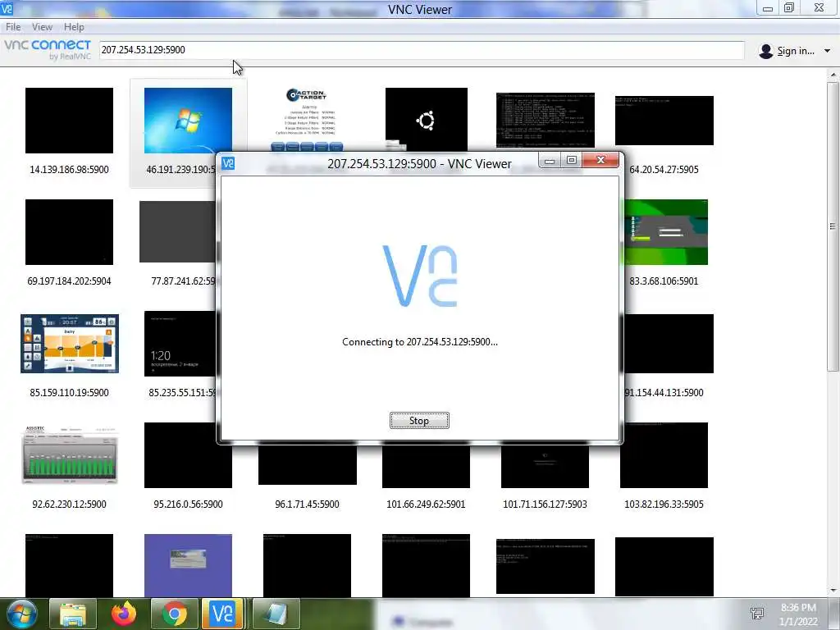Select the 14.139.186.98:5900 thumbnail
The image size is (840, 630).
tap(69, 121)
